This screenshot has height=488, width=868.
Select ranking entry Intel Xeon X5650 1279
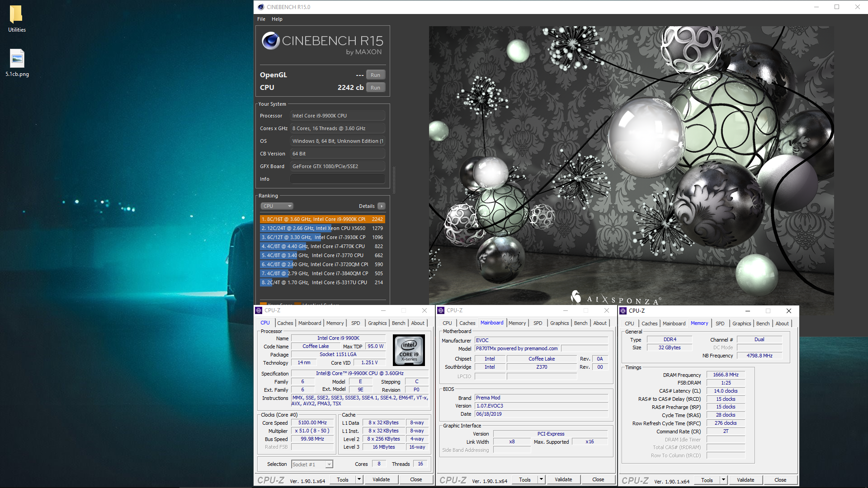click(x=322, y=228)
